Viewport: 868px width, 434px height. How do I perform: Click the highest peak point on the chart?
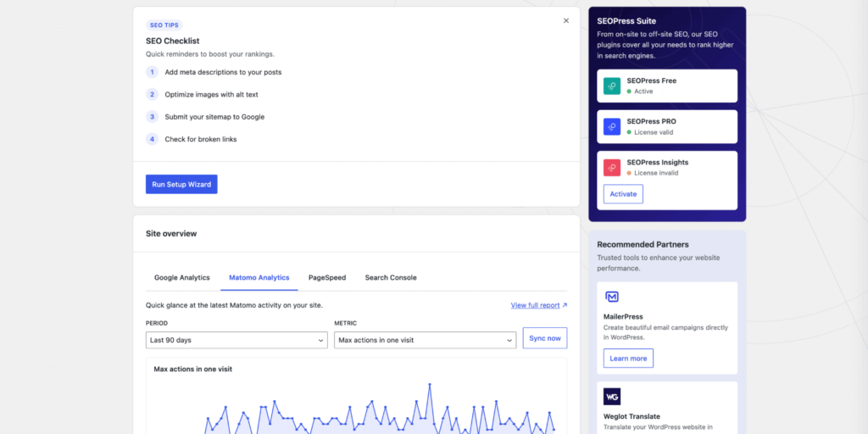[x=430, y=384]
